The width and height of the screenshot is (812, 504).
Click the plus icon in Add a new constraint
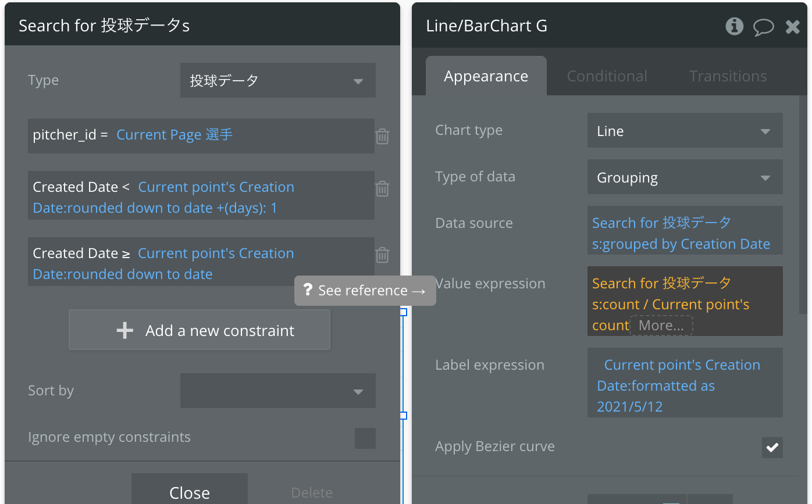[x=124, y=331]
